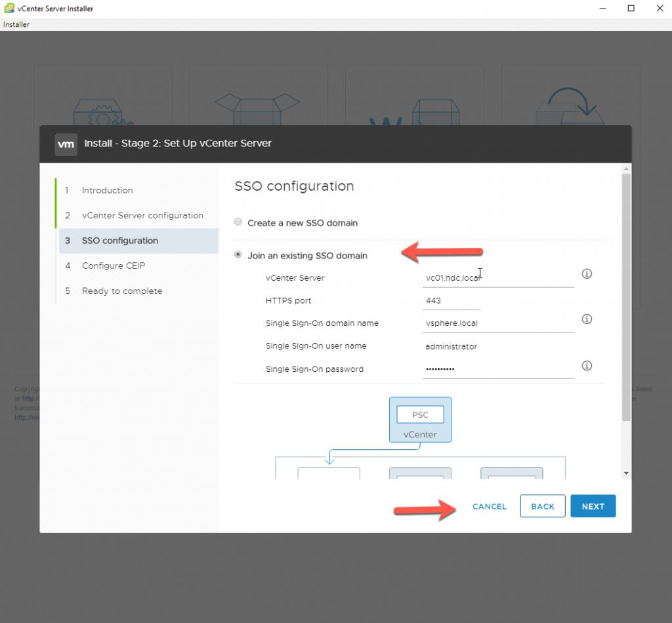Screen dimensions: 672x623
Task: Click the SSO configuration heading
Action: click(294, 186)
